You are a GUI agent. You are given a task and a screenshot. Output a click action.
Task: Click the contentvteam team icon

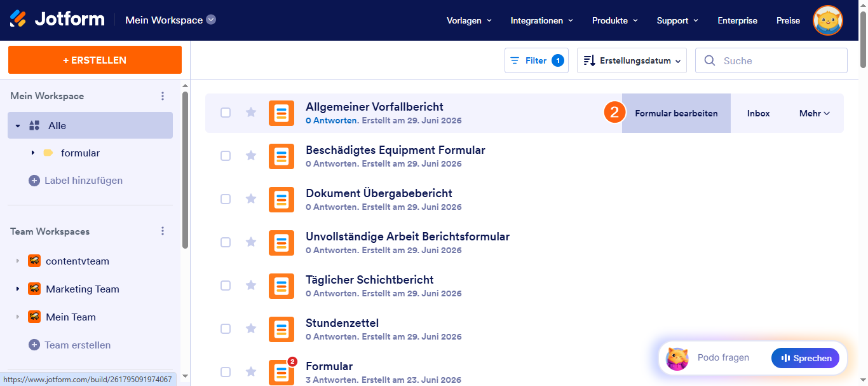tap(34, 261)
